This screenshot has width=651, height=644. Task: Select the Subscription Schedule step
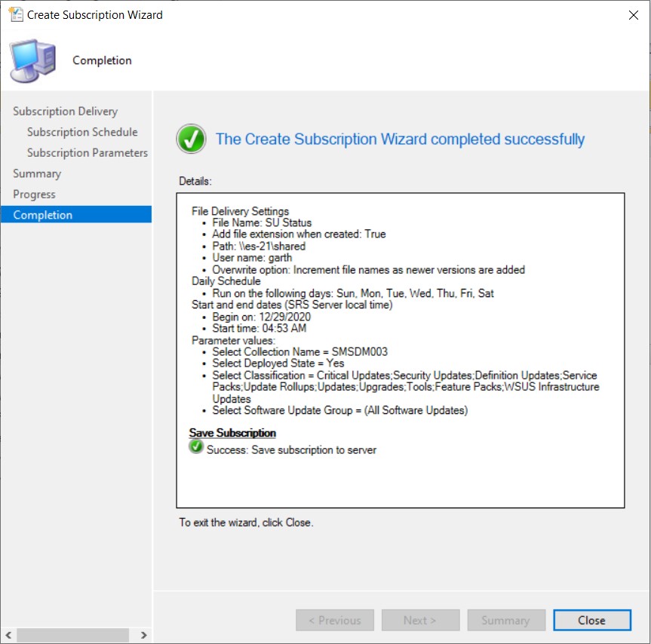pyautogui.click(x=83, y=131)
